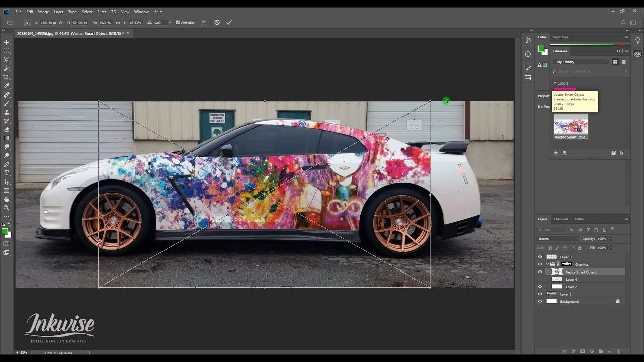
Task: Open the Brush Settings panel icon
Action: (x=528, y=67)
